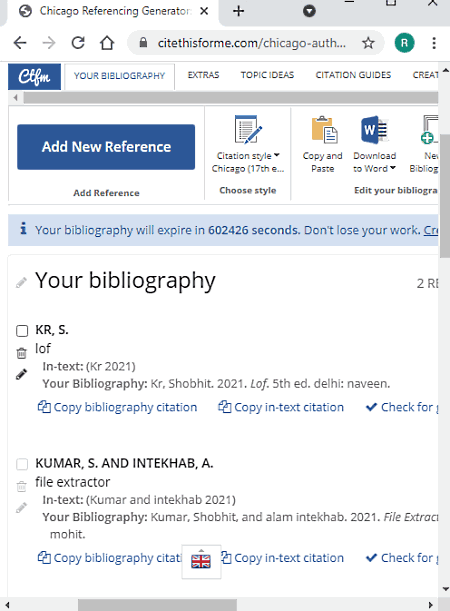This screenshot has width=450, height=611.
Task: Click the UK flag language icon
Action: coord(201,561)
